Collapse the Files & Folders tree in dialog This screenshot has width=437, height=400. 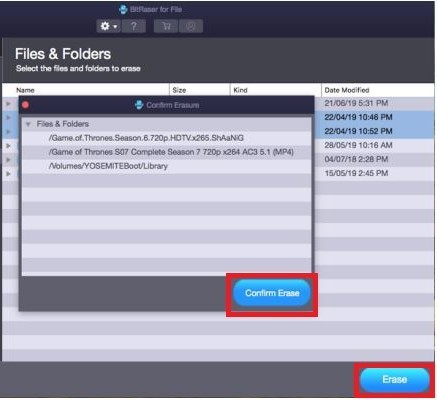click(x=28, y=124)
